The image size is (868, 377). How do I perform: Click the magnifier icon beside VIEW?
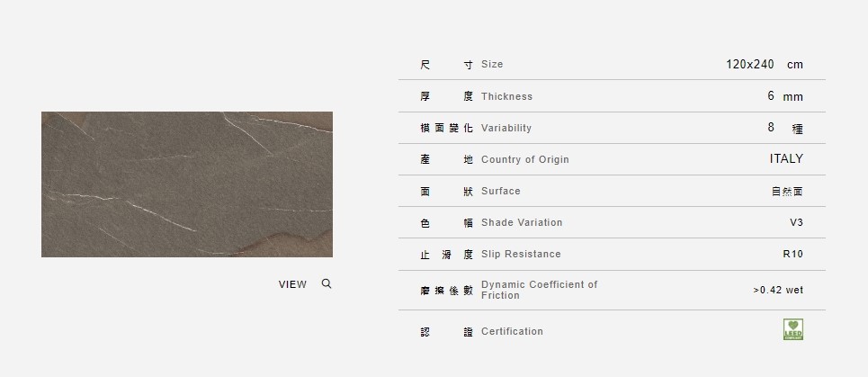click(327, 283)
